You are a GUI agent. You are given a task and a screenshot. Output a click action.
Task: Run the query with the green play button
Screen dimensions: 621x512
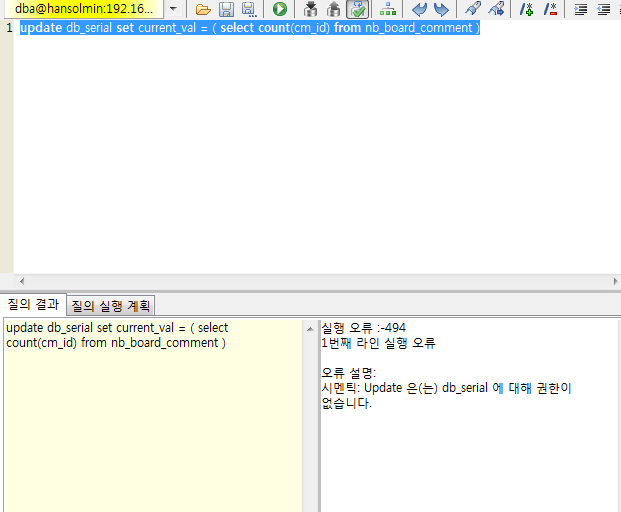[x=280, y=9]
